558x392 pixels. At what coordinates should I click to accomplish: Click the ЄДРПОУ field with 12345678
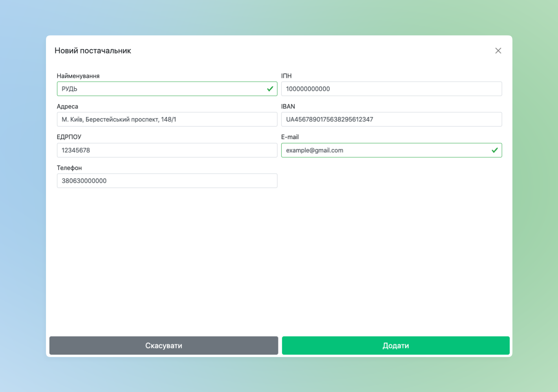(x=167, y=150)
